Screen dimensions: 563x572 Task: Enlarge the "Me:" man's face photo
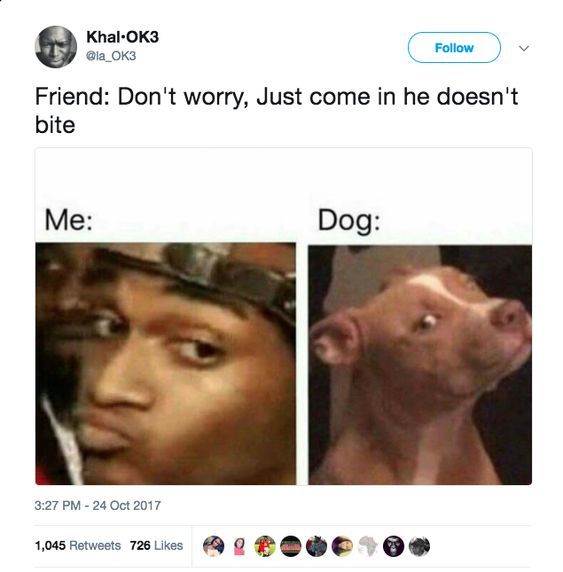coord(166,364)
